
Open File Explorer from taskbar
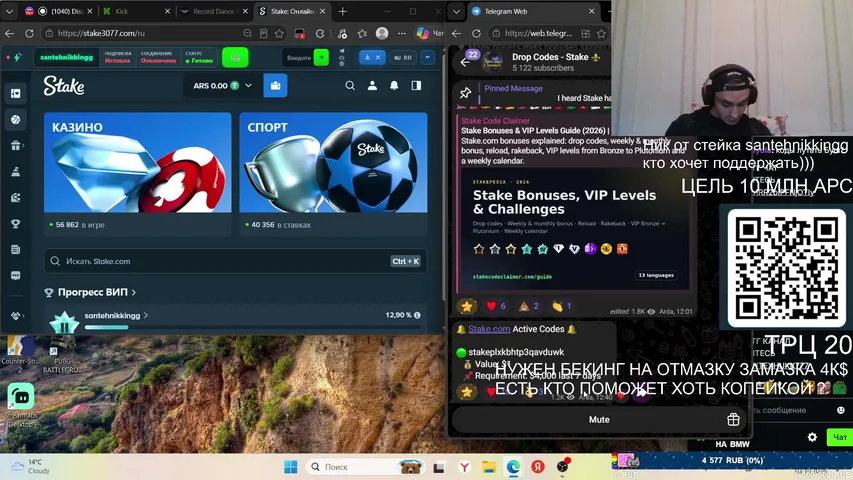489,466
